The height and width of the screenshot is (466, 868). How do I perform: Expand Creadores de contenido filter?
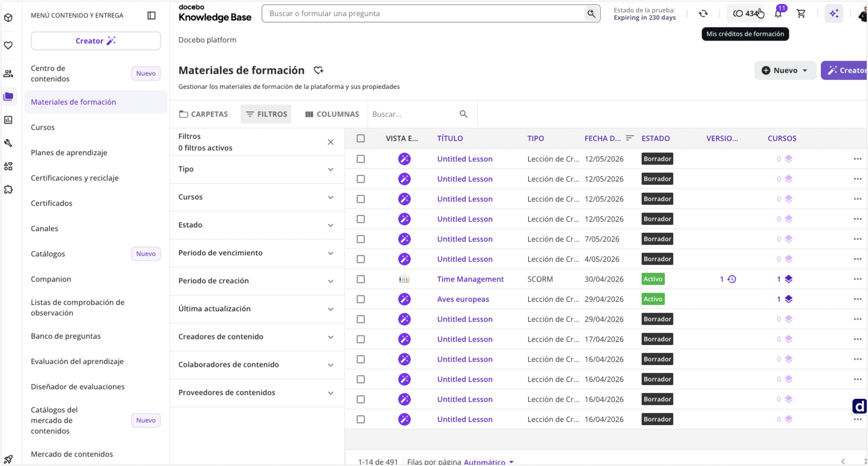point(257,337)
